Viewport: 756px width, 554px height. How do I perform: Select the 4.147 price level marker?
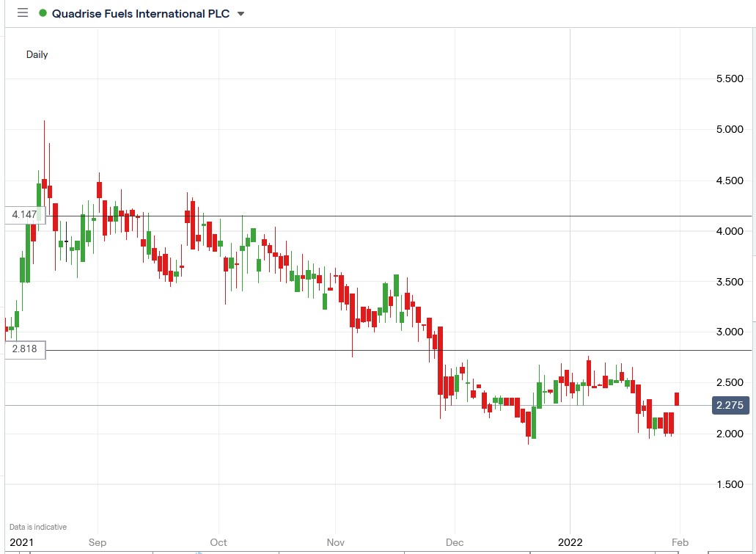[x=24, y=214]
